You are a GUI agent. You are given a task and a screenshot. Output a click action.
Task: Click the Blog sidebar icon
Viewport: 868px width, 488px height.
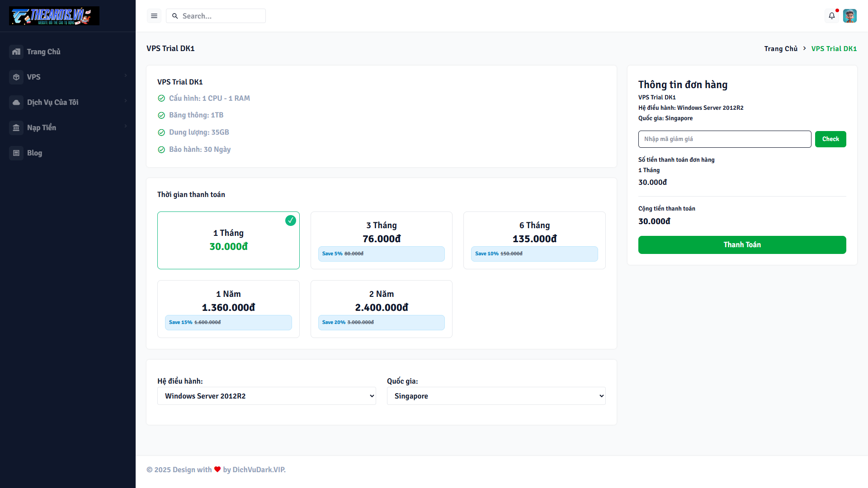pyautogui.click(x=16, y=153)
